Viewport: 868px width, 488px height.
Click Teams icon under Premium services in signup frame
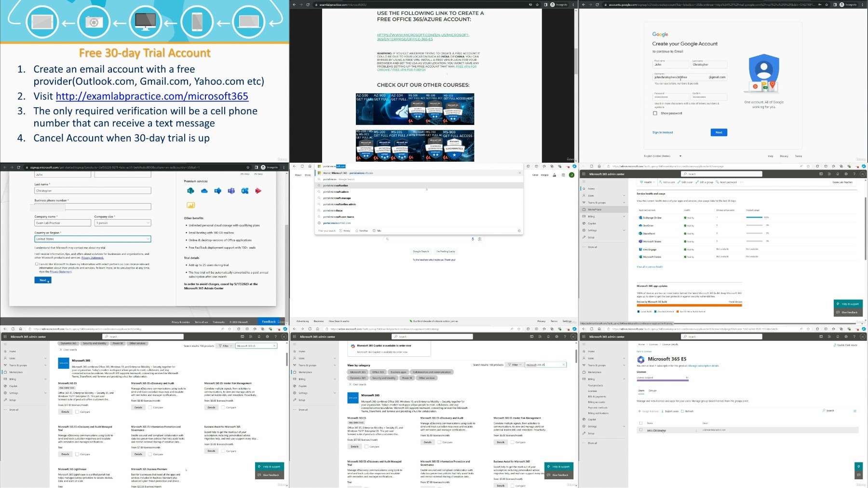pos(231,191)
